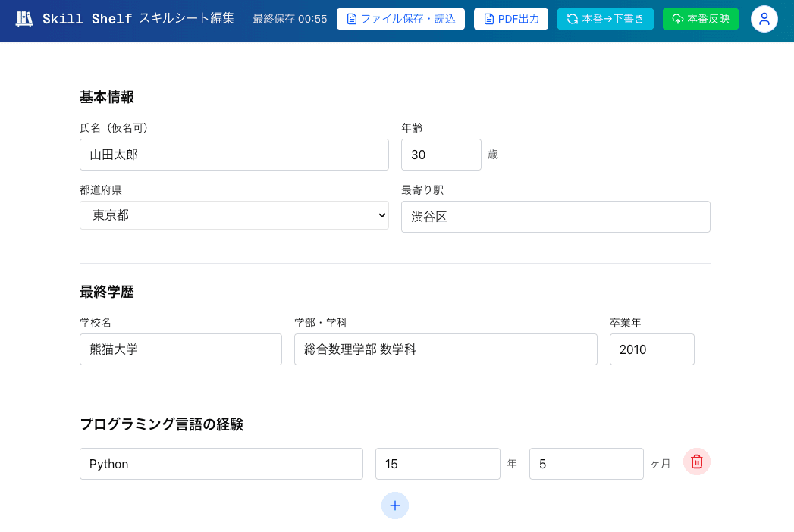This screenshot has width=794, height=532.
Task: Click the 学部・学科 label text
Action: [x=321, y=323]
